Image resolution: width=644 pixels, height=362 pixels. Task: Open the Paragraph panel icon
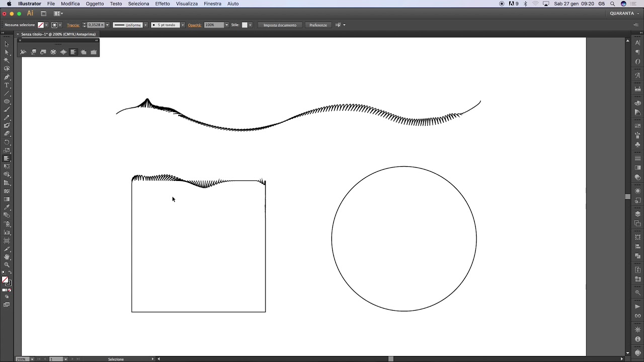637,52
